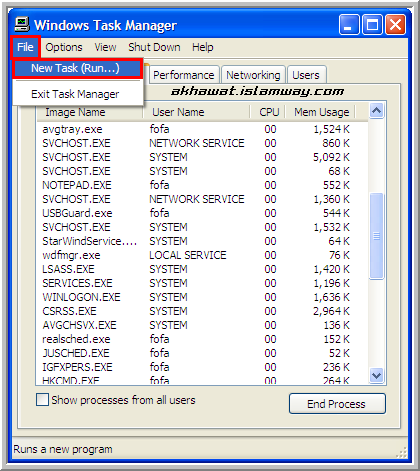Click the Task Manager title bar icon
The width and height of the screenshot is (420, 471).
coord(22,25)
